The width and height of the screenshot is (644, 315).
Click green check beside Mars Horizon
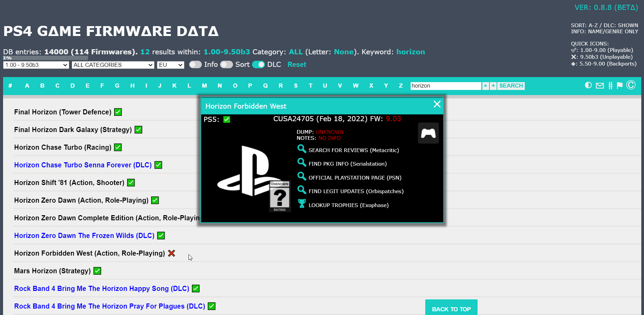(97, 271)
